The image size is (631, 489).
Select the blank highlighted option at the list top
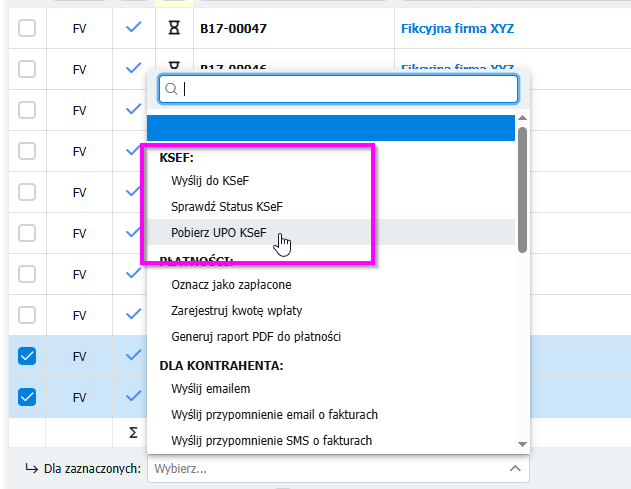coord(331,128)
